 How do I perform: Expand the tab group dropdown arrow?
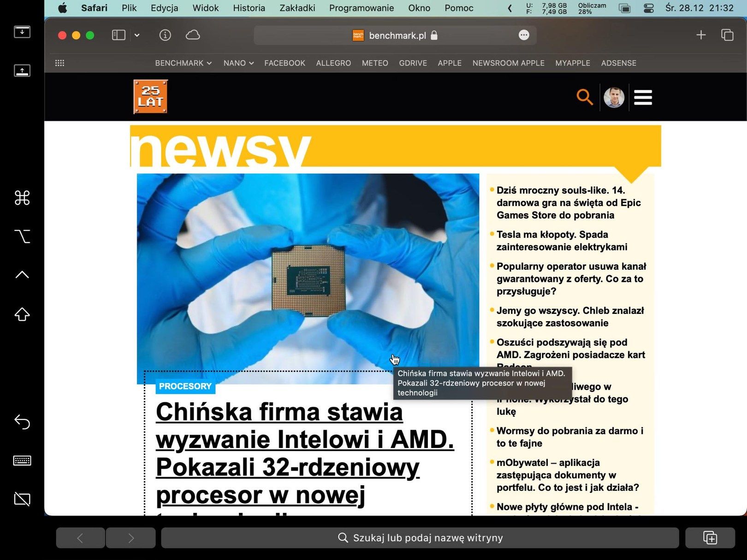[137, 35]
